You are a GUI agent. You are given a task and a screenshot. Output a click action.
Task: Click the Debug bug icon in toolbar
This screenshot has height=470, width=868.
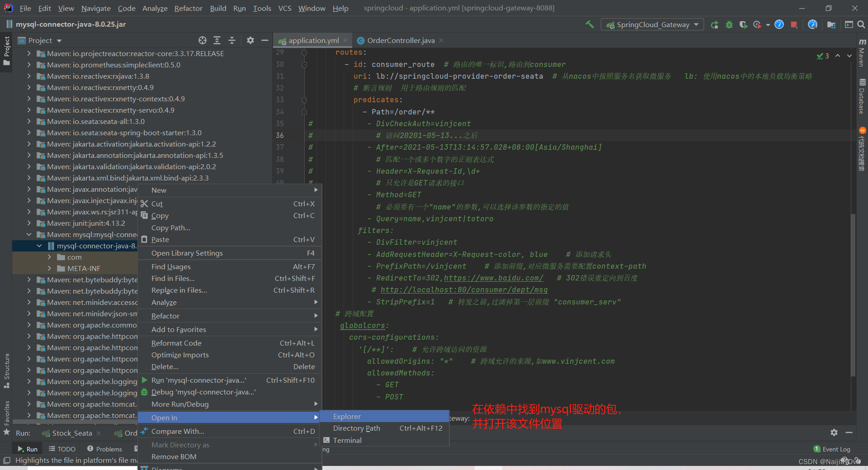pyautogui.click(x=729, y=24)
